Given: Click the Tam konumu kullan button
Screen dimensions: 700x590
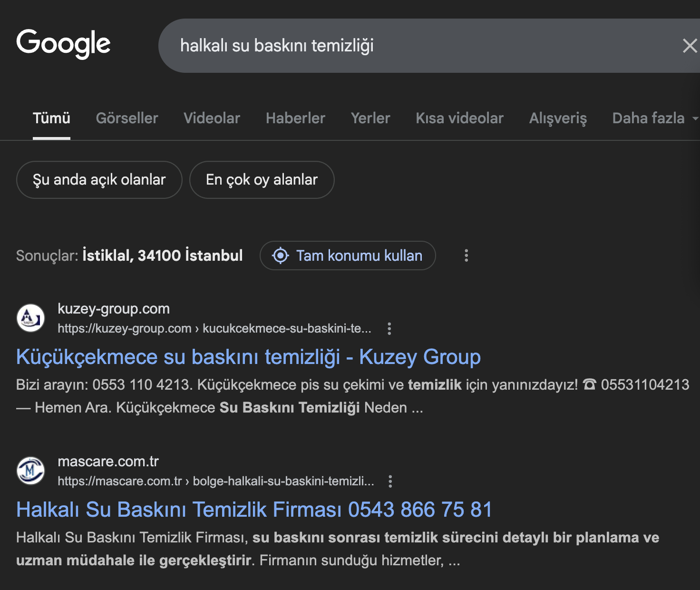Looking at the screenshot, I should point(348,256).
